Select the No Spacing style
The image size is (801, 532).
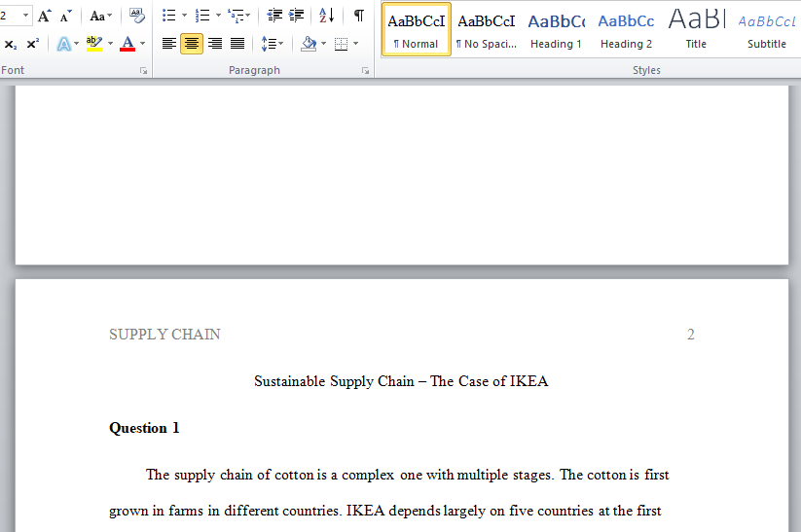[x=487, y=29]
